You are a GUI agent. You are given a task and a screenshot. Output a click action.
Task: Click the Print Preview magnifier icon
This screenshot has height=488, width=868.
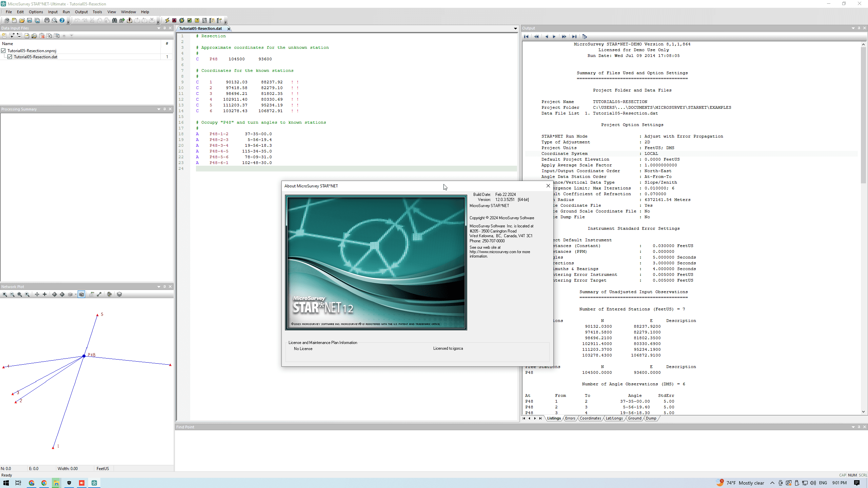coord(54,20)
